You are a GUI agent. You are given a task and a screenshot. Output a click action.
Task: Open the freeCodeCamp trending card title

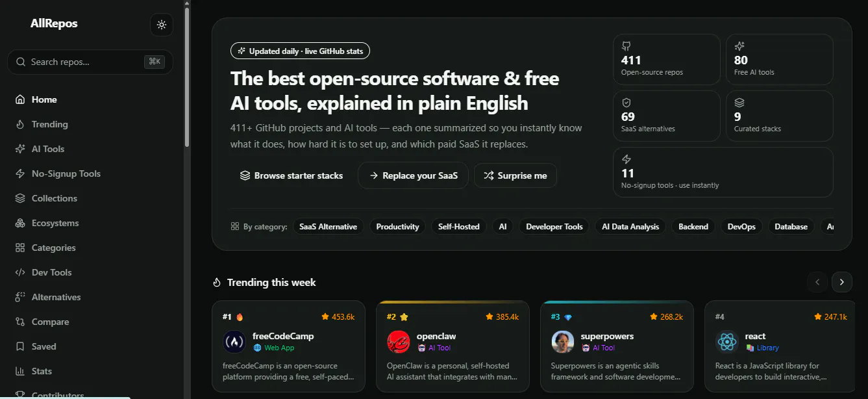[283, 336]
